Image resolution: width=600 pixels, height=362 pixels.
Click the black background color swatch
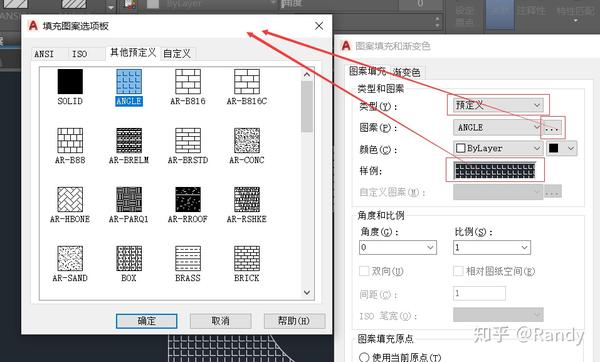(x=554, y=148)
